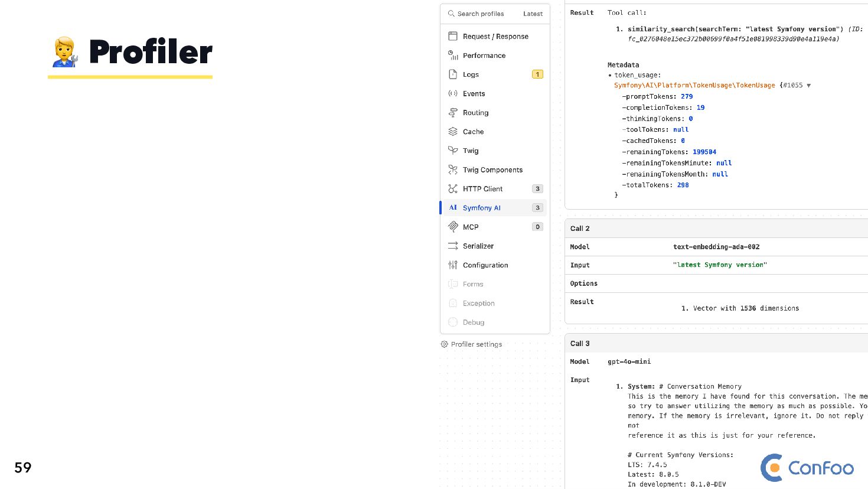
Task: Focus the Search profiles field
Action: click(481, 14)
